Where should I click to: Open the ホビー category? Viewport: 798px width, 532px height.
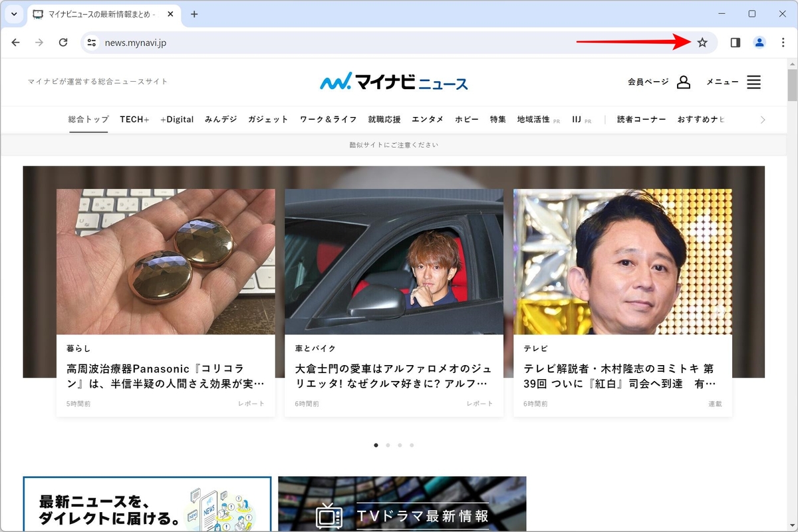click(x=467, y=120)
